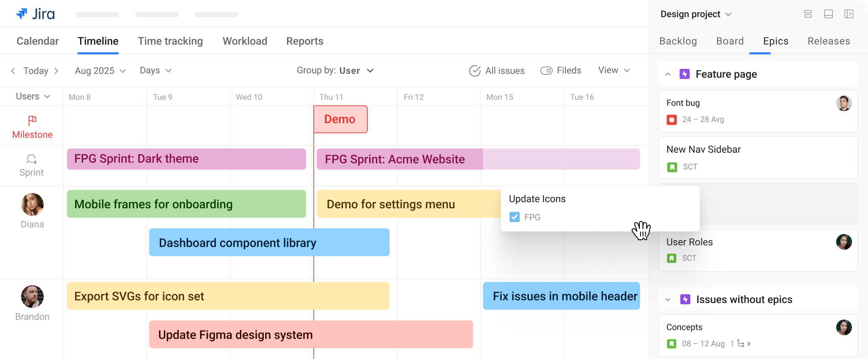Switch to the Workload tab
The height and width of the screenshot is (359, 868).
(245, 41)
